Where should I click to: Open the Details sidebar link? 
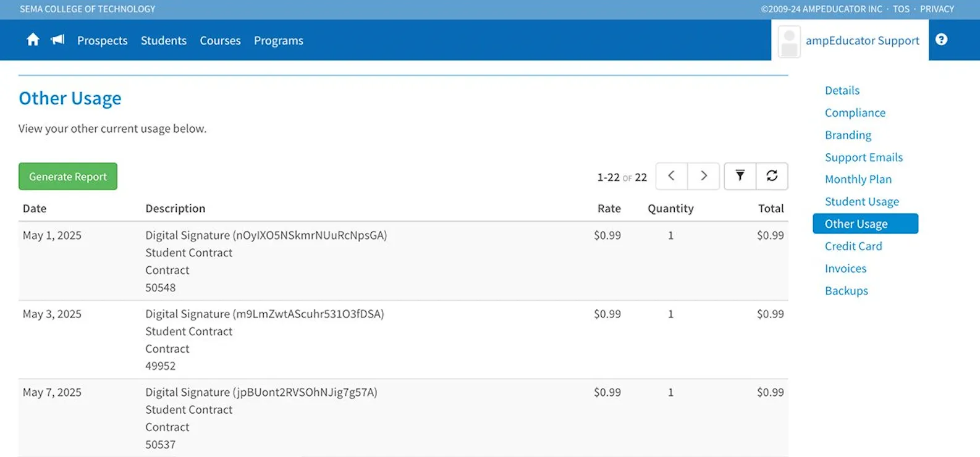(x=842, y=90)
